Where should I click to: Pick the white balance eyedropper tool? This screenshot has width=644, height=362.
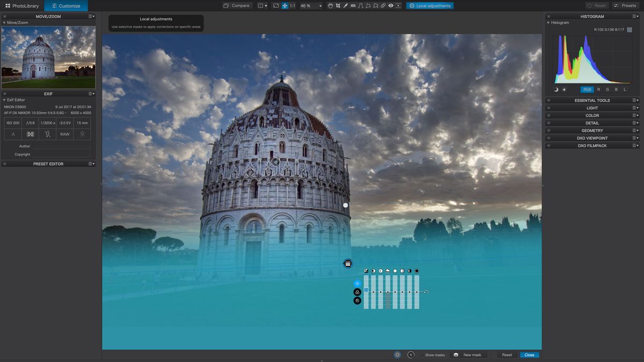(x=345, y=5)
